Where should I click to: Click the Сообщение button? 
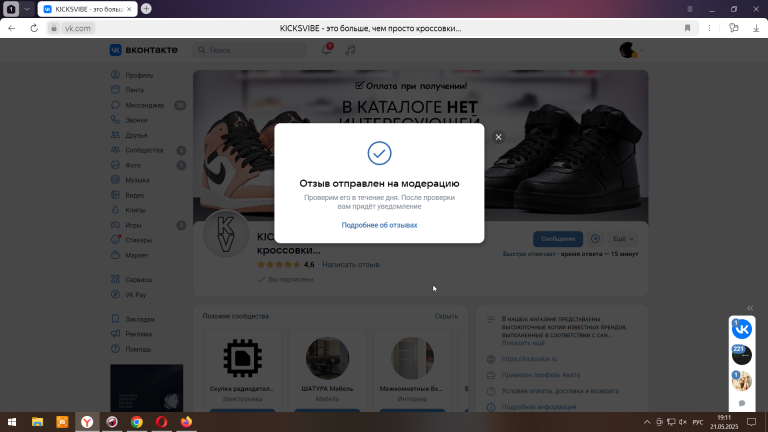558,239
